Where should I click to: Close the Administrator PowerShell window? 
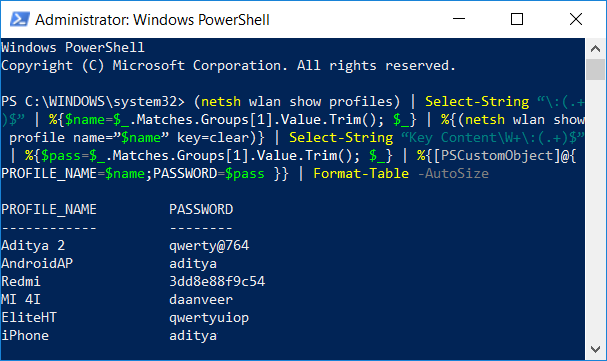pyautogui.click(x=576, y=19)
